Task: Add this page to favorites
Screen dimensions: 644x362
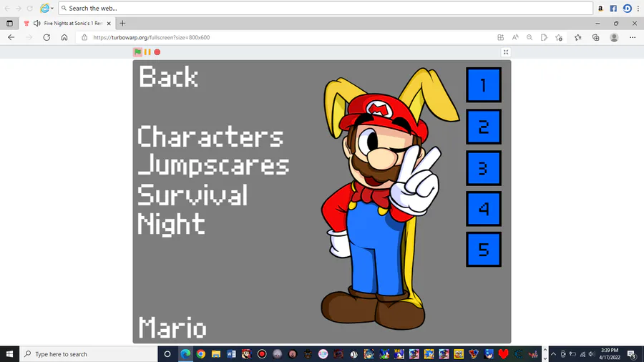Action: (x=559, y=37)
